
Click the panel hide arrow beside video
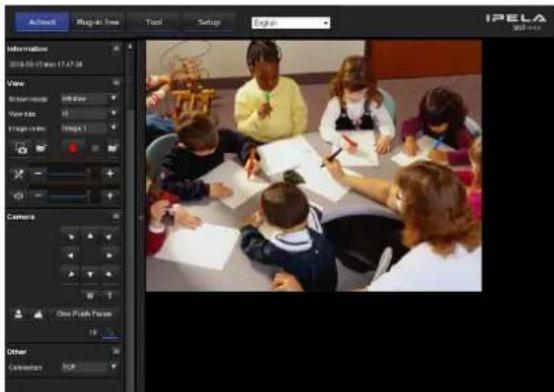point(141,218)
